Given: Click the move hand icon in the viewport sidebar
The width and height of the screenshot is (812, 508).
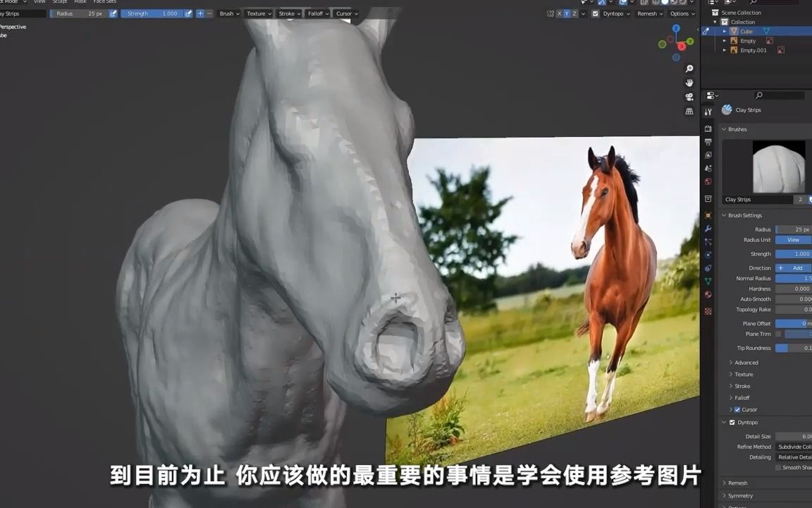Looking at the screenshot, I should click(689, 83).
